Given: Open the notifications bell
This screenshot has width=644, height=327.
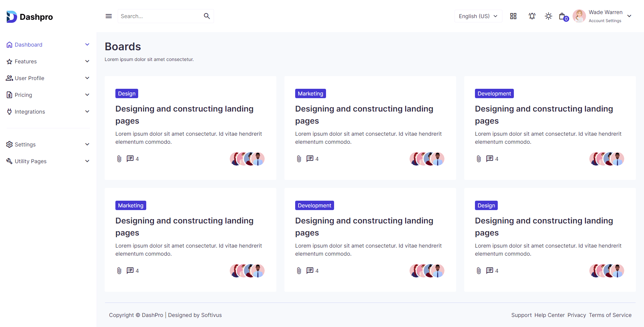Looking at the screenshot, I should point(532,16).
